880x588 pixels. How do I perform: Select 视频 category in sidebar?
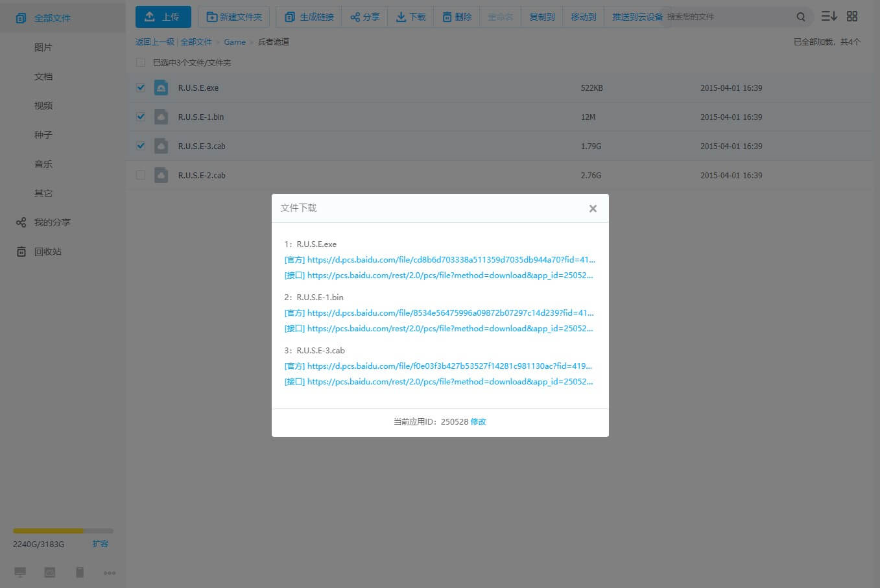pos(43,106)
